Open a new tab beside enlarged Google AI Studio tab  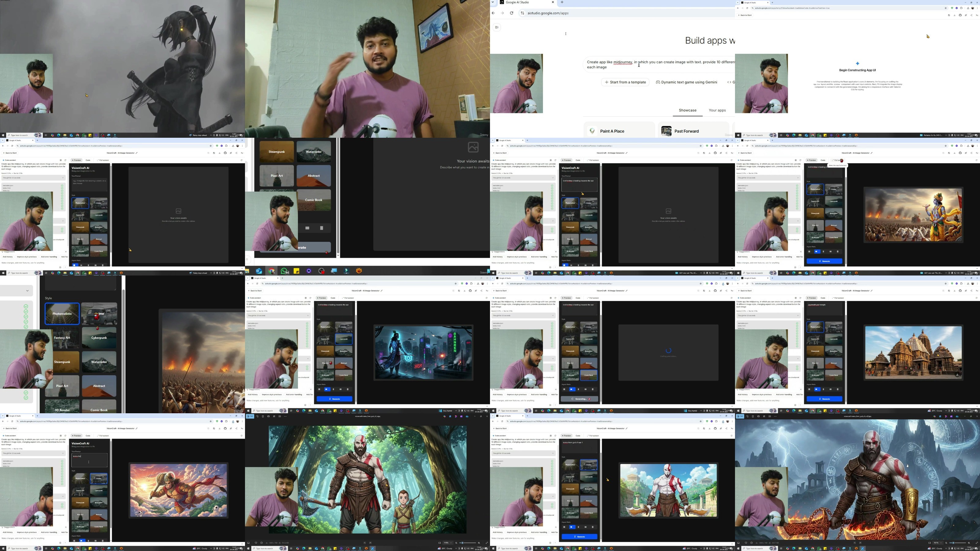pyautogui.click(x=562, y=2)
